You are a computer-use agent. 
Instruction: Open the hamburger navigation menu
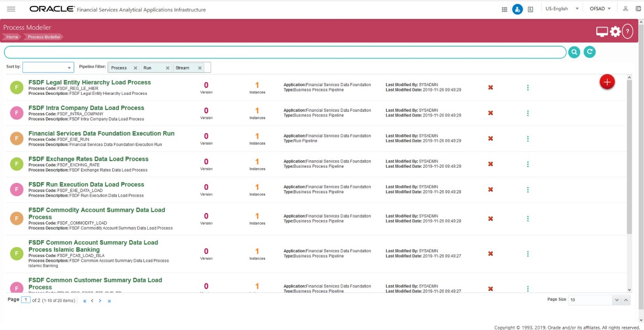tap(11, 9)
